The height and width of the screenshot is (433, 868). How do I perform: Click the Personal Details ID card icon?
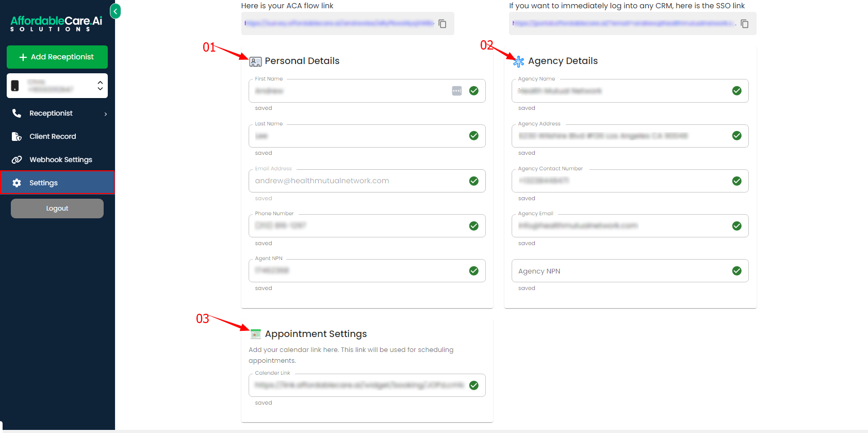[x=255, y=62]
